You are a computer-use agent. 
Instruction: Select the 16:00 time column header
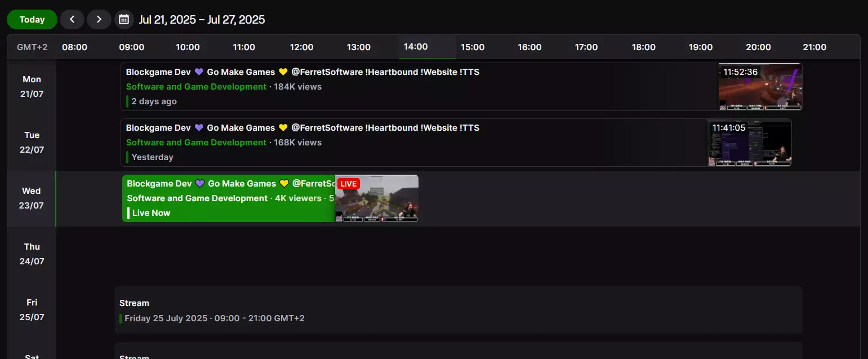pyautogui.click(x=529, y=47)
